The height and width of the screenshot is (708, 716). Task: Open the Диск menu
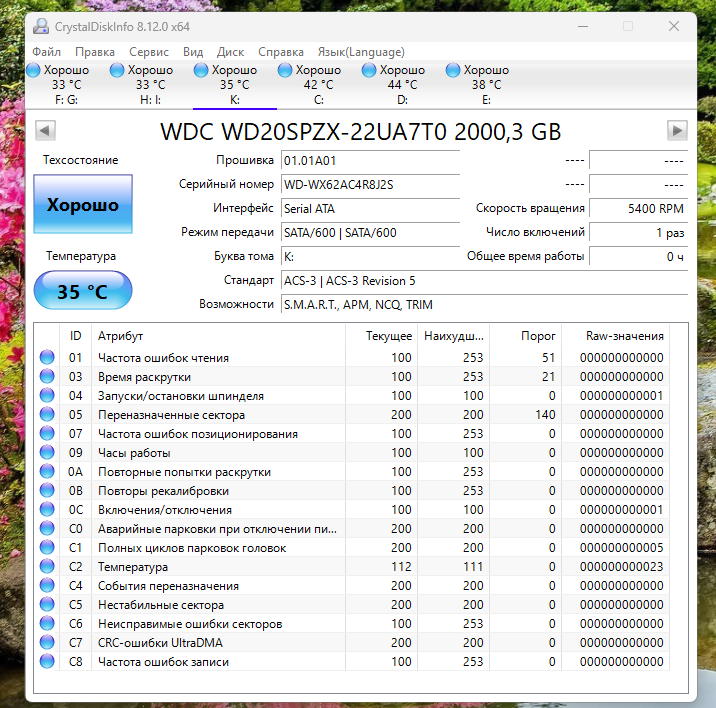click(230, 52)
